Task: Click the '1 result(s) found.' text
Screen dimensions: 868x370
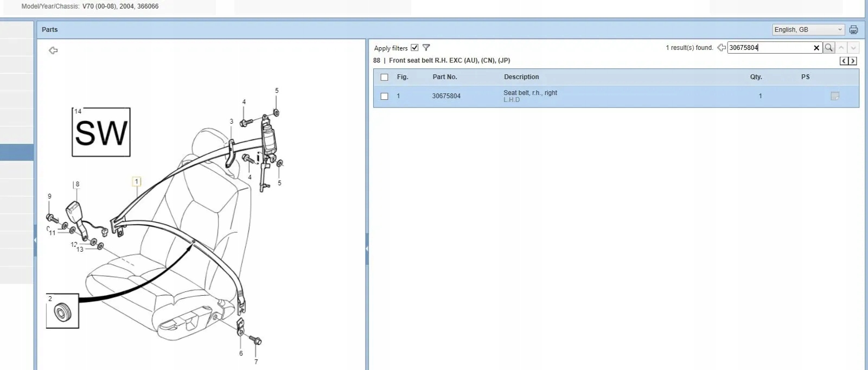Action: 689,48
